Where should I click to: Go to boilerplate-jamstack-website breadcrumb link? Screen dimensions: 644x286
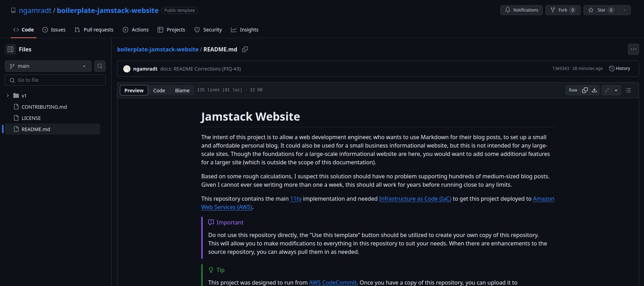[x=158, y=49]
